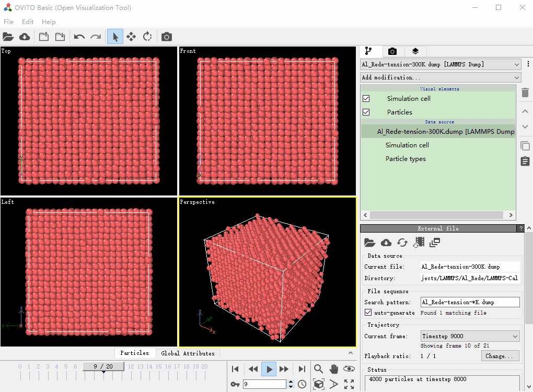Select the pan hand viewport tool
This screenshot has width=533, height=392.
pyautogui.click(x=334, y=369)
